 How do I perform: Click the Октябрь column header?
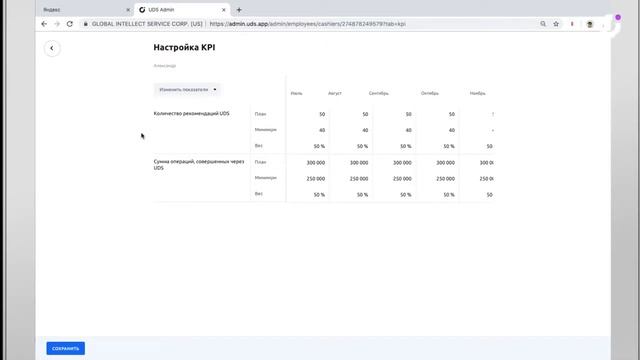(x=430, y=93)
